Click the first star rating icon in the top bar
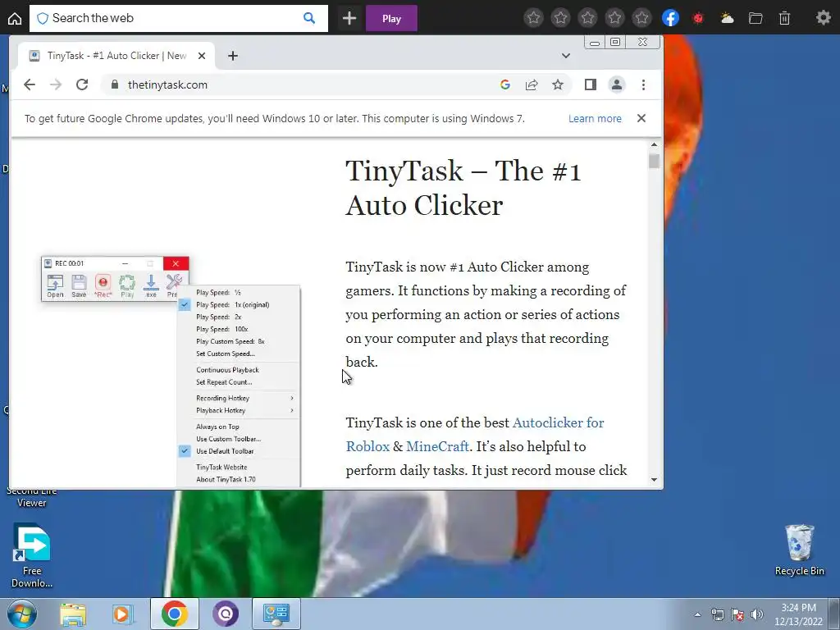This screenshot has height=630, width=840. tap(533, 18)
